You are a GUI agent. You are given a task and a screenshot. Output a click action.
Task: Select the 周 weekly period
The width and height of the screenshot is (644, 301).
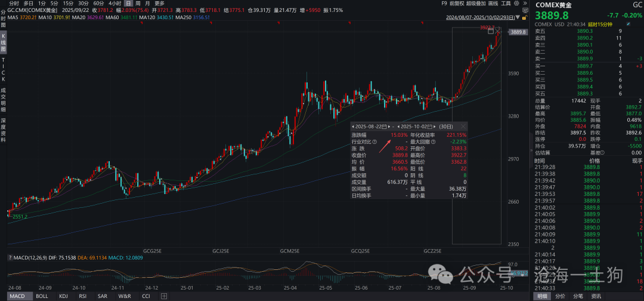(138, 3)
